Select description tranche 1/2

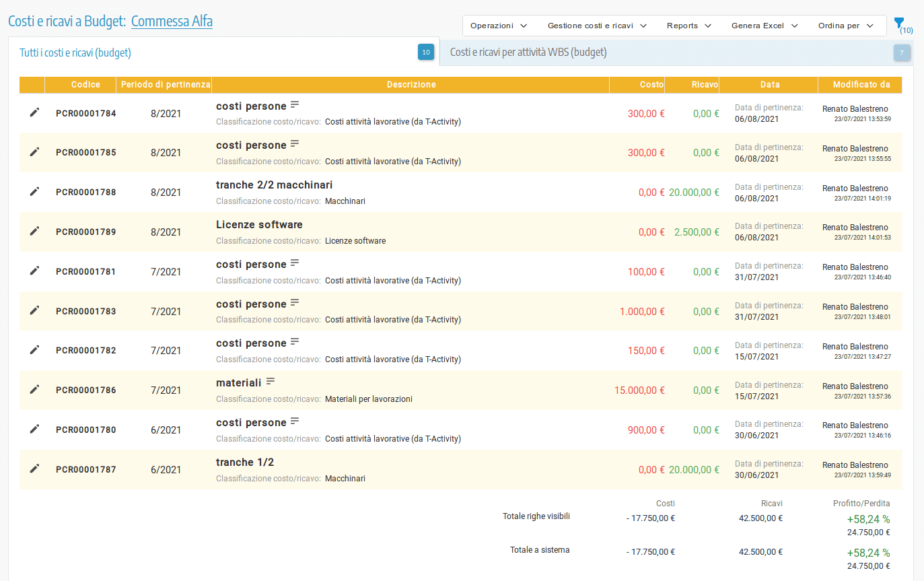tap(245, 463)
